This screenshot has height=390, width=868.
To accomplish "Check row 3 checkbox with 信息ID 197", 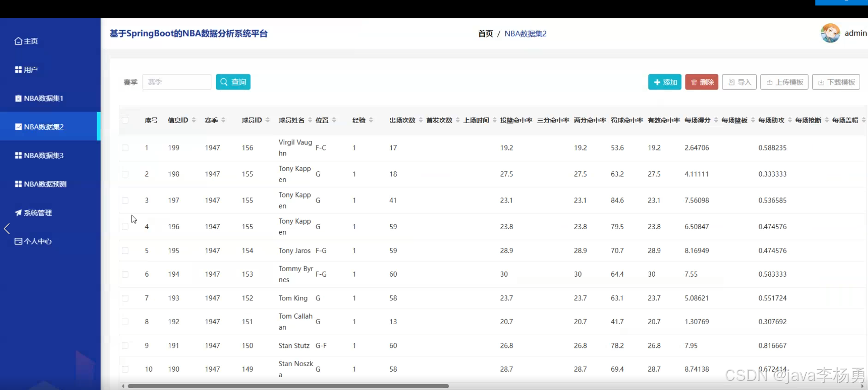I will pos(125,200).
